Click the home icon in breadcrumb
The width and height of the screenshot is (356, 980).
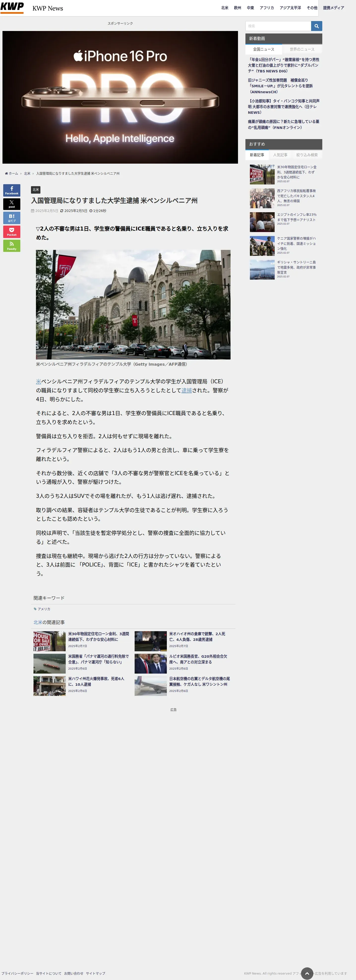(6, 174)
